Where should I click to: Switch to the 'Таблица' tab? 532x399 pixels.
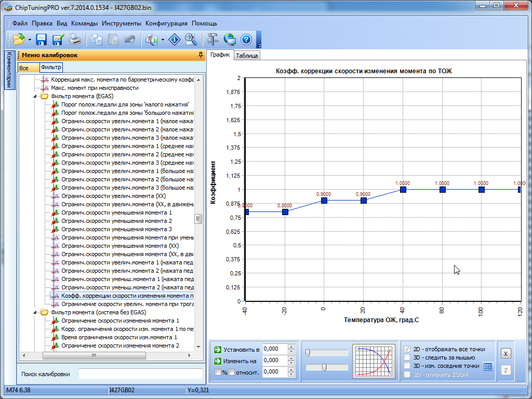(x=247, y=56)
